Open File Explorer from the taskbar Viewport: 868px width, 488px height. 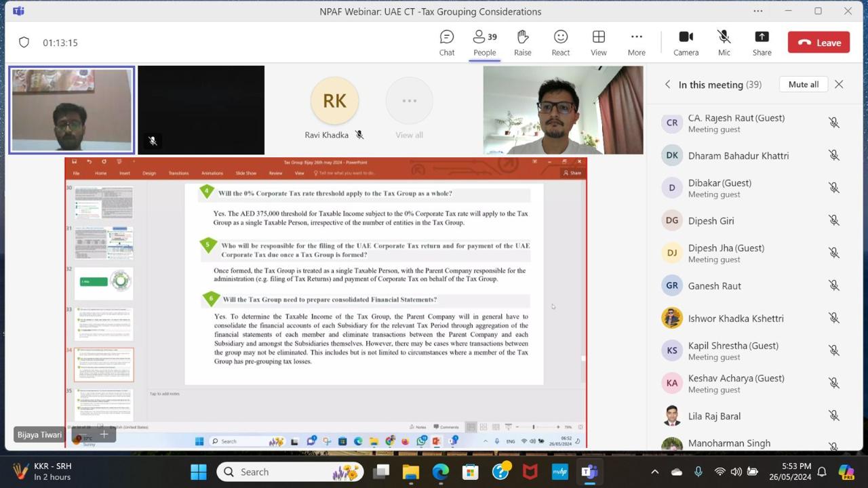411,472
